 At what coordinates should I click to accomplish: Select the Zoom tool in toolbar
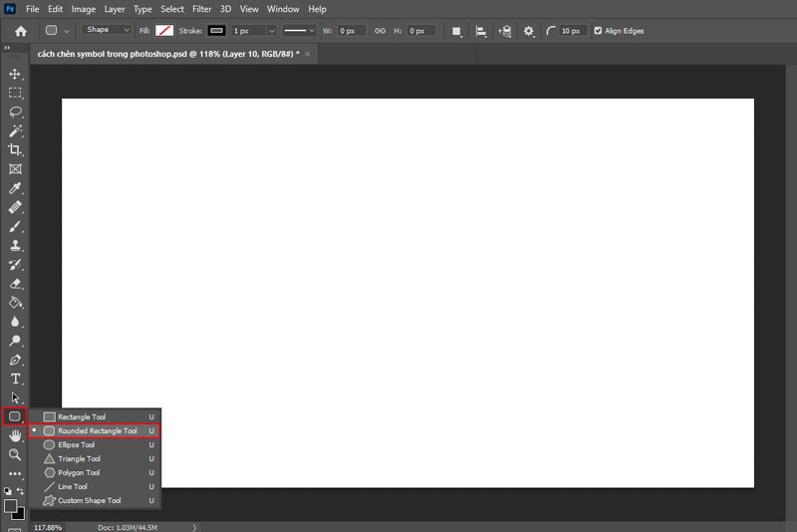[15, 454]
